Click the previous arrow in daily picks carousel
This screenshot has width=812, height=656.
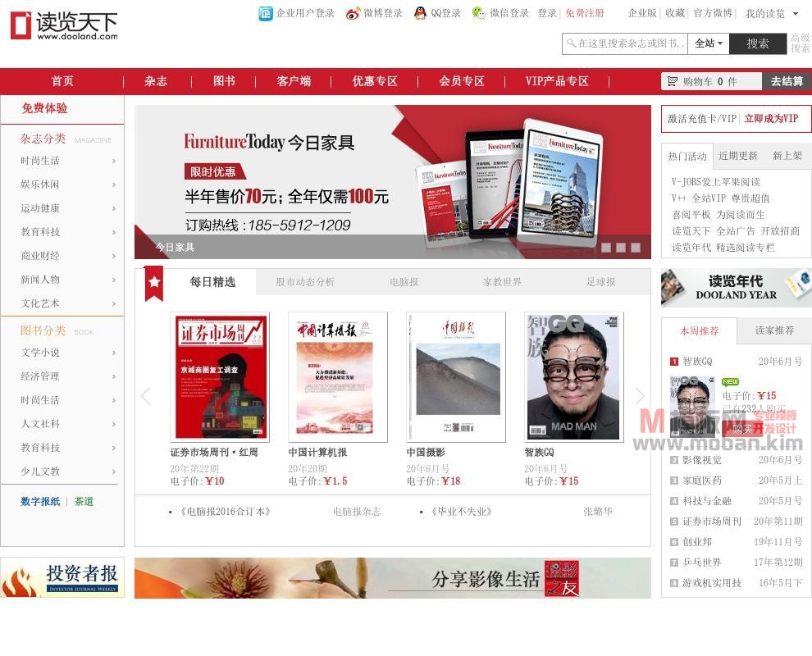pyautogui.click(x=146, y=396)
